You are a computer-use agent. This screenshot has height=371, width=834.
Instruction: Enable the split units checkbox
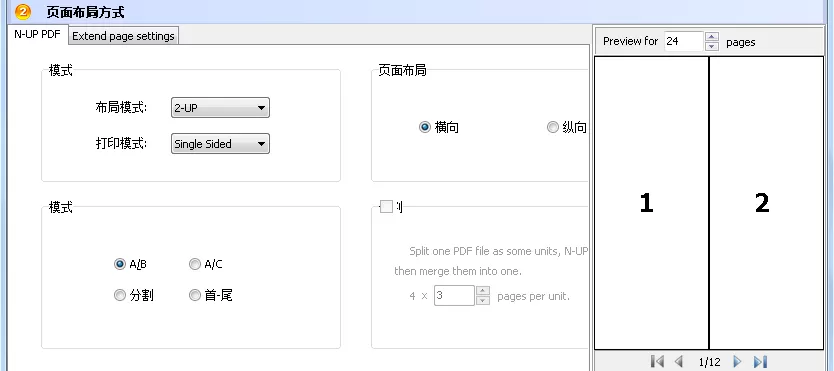click(386, 207)
